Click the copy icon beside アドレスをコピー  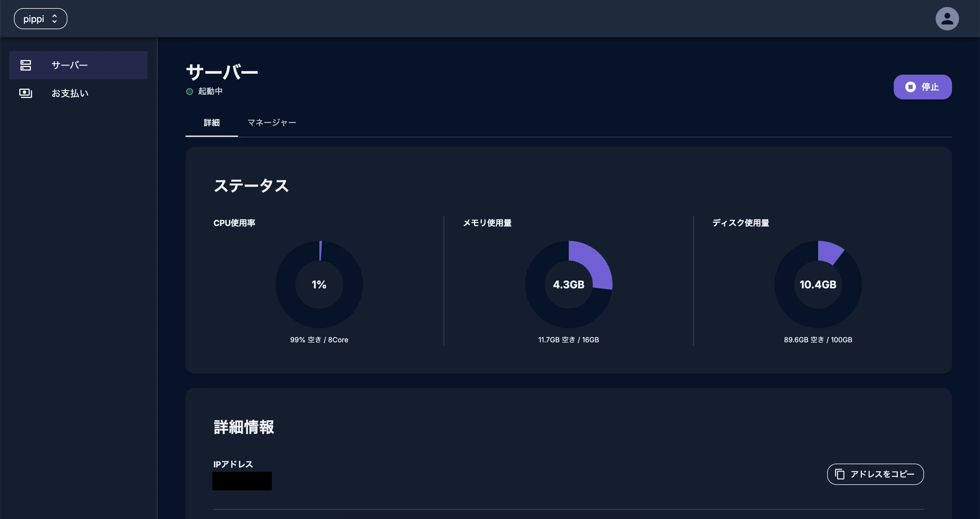(840, 474)
